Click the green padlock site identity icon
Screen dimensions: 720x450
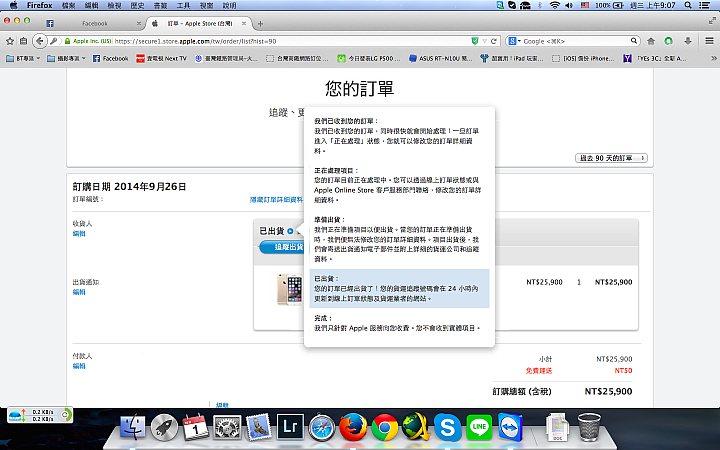pyautogui.click(x=68, y=41)
